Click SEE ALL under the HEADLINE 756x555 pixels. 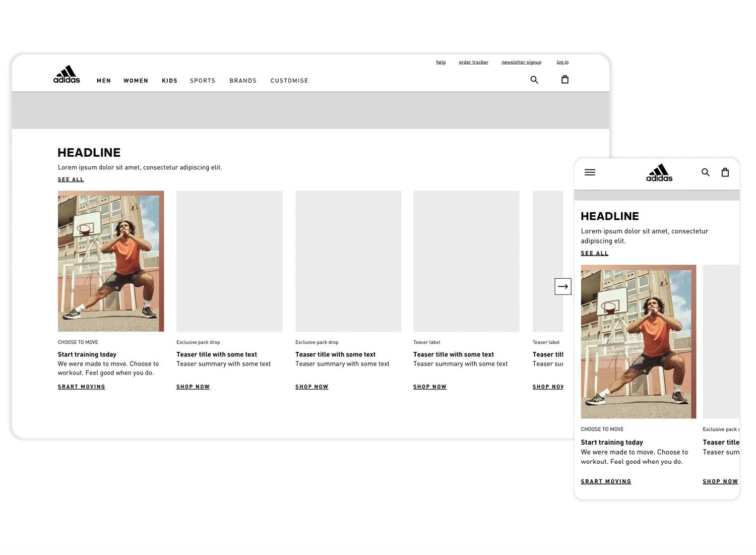coord(71,179)
